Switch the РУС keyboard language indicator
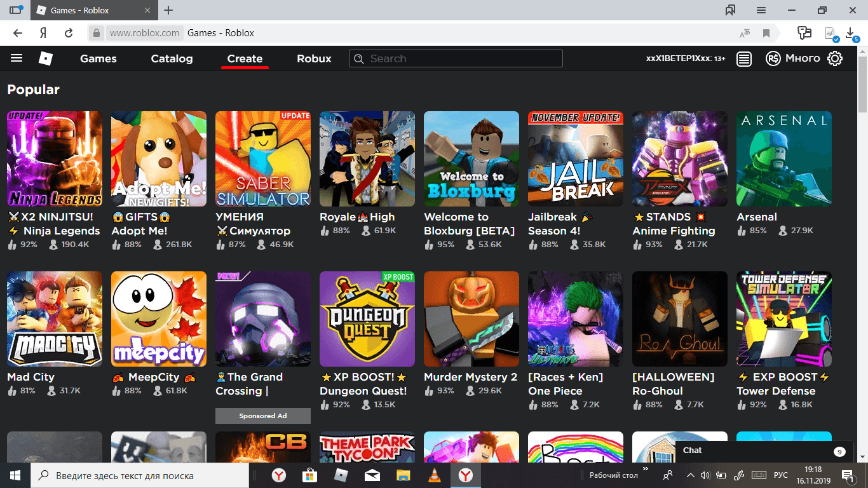This screenshot has width=868, height=488. 780,475
